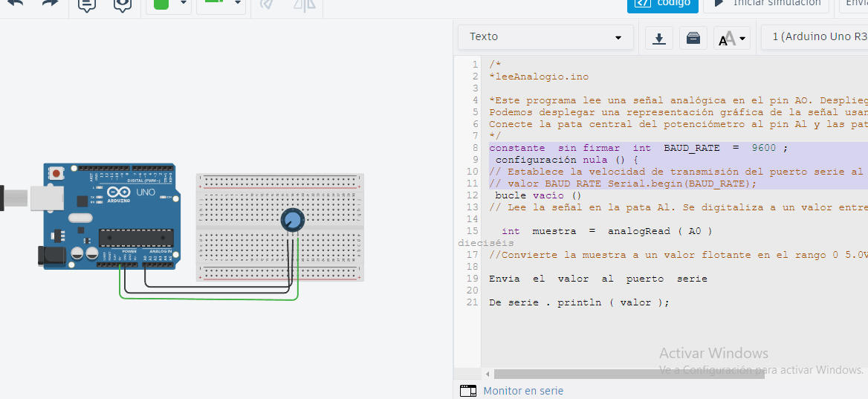Toggle notes visibility eye icon
The height and width of the screenshot is (399, 868).
[x=123, y=4]
